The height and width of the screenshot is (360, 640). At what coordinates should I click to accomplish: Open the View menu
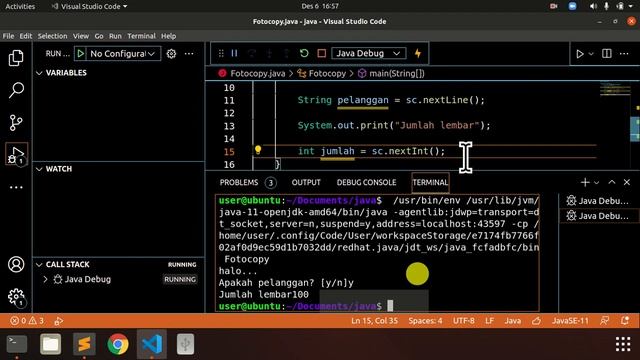[81, 36]
